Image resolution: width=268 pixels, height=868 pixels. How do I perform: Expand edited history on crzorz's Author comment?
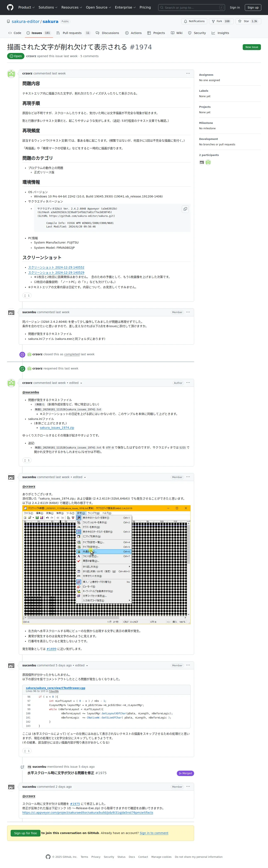76,383
